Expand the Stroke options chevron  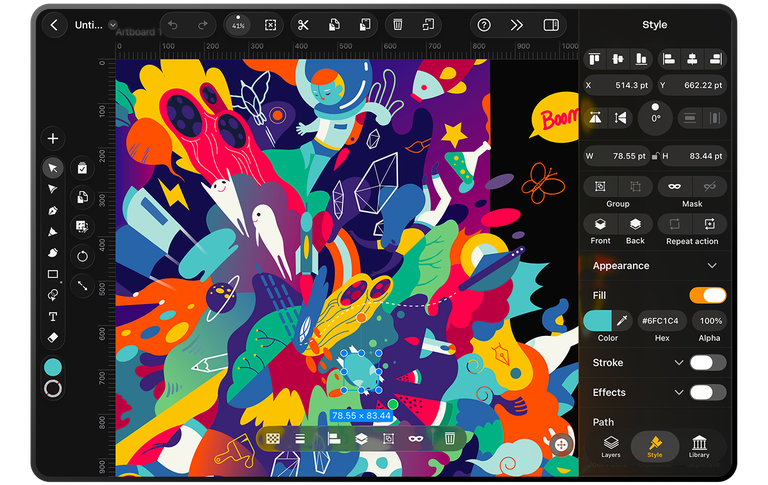click(679, 363)
